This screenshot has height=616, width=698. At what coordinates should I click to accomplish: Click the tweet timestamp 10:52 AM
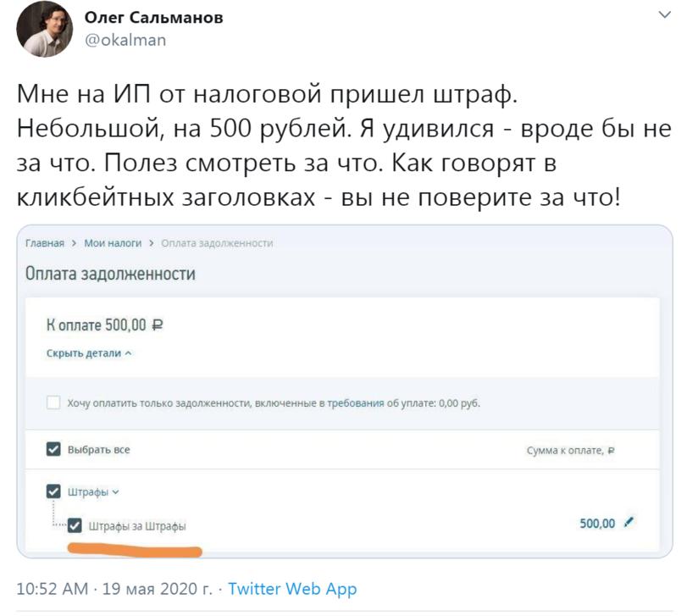(x=52, y=589)
